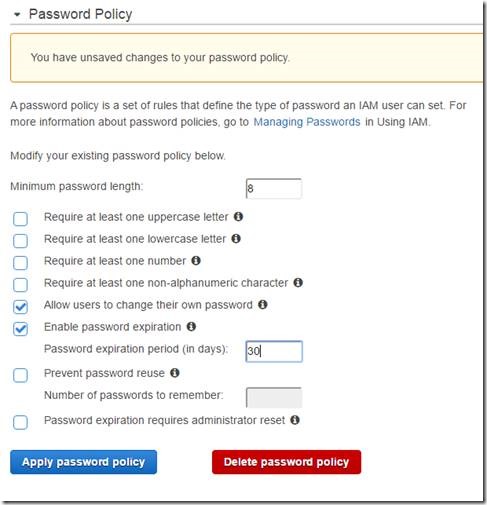Check Require at least one lowercase letter
The height and width of the screenshot is (505, 487).
(20, 241)
